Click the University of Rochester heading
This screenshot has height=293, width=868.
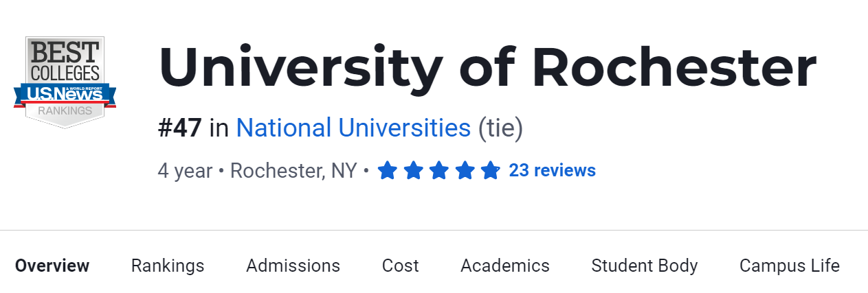(x=487, y=67)
